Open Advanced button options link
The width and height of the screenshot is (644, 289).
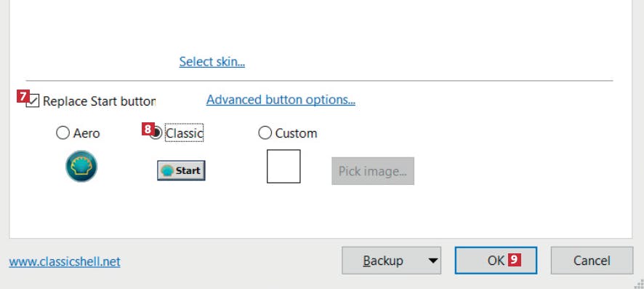coord(281,100)
